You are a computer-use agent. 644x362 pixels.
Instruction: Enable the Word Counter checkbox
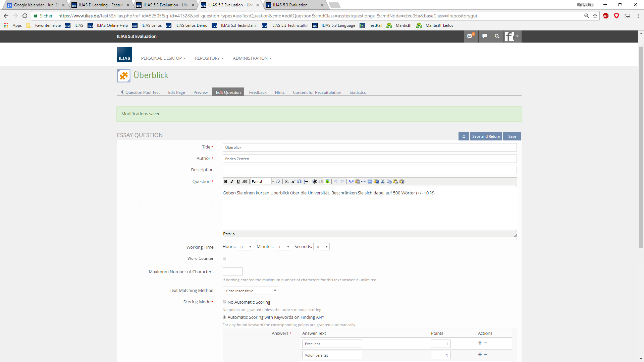tap(224, 258)
